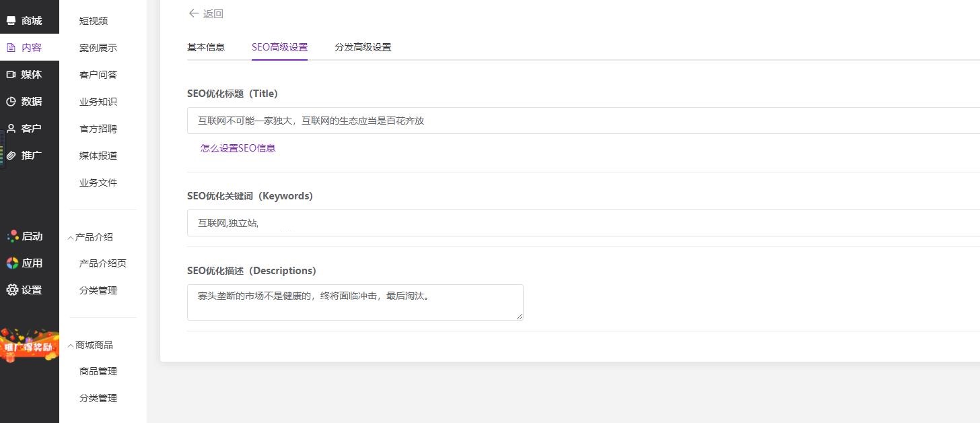The height and width of the screenshot is (423, 980).
Task: Click the 推广得奖励 promo banner
Action: (30, 346)
